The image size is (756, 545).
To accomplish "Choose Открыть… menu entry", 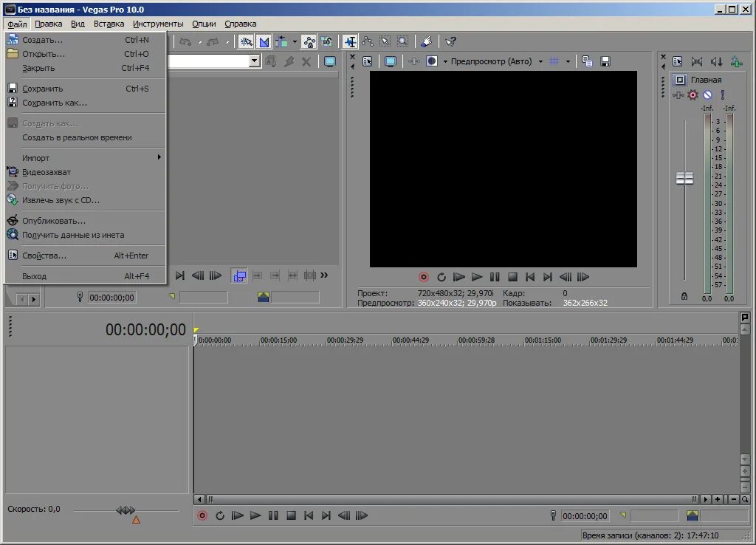I will pos(85,54).
